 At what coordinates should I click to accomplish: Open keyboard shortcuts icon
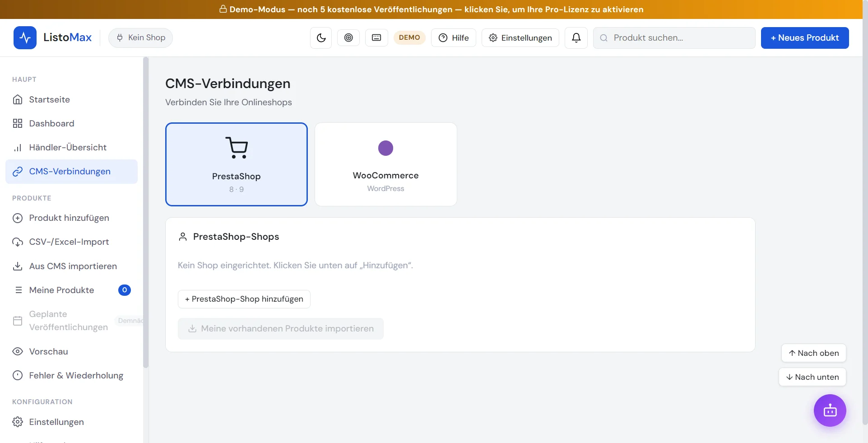(x=376, y=37)
